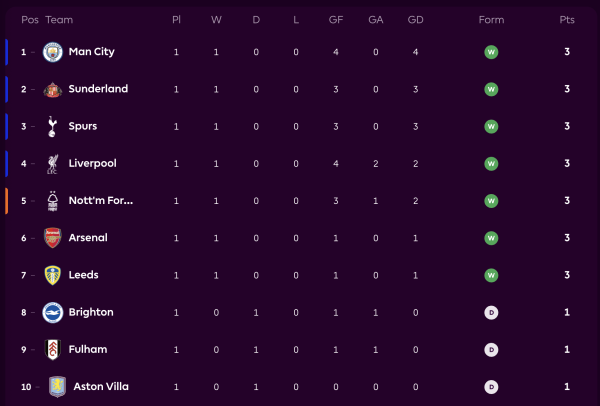Screen dimensions: 600x406
Task: Click the Sunderland club badge
Action: click(52, 89)
